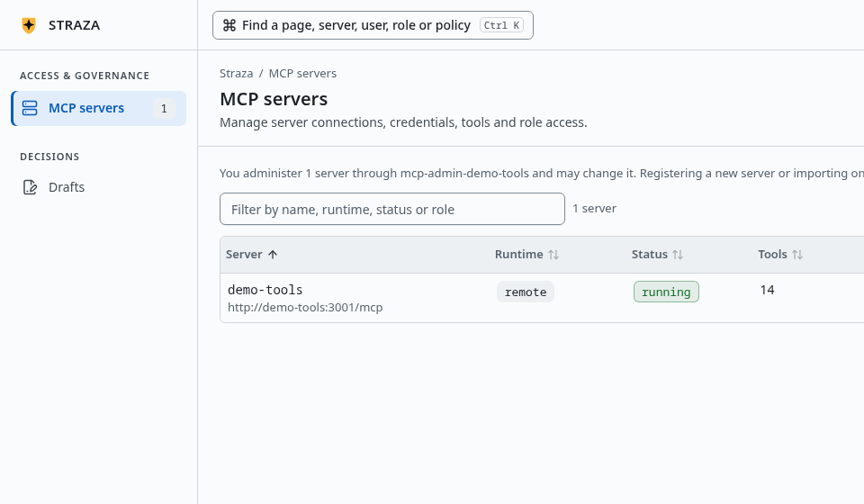The image size is (864, 504).
Task: Sort by the Runtime column header
Action: pyautogui.click(x=526, y=255)
